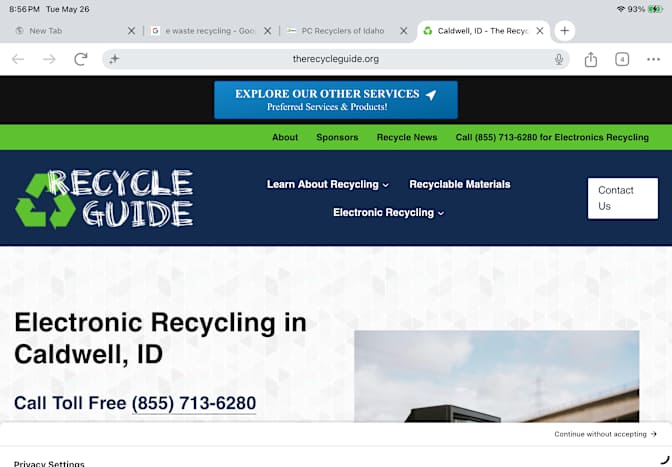
Task: Expand the Electronic Recycling menu
Action: pos(389,213)
